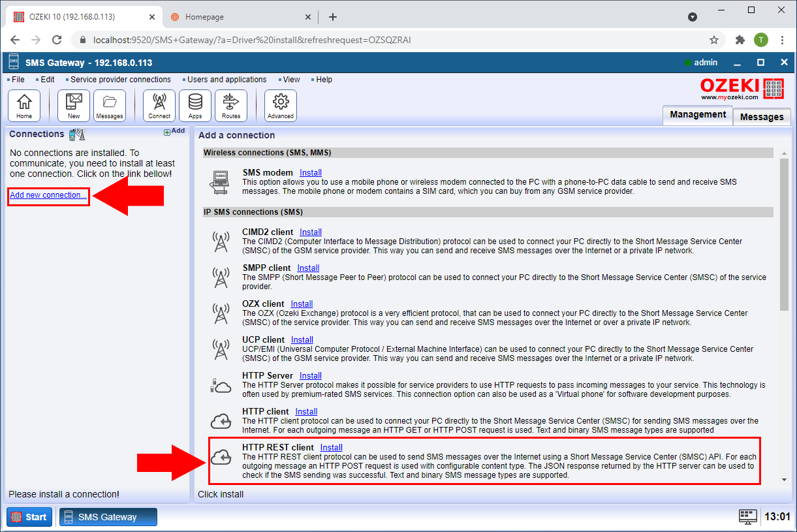
Task: Click the Ozeki logo at top right
Action: pyautogui.click(x=742, y=89)
